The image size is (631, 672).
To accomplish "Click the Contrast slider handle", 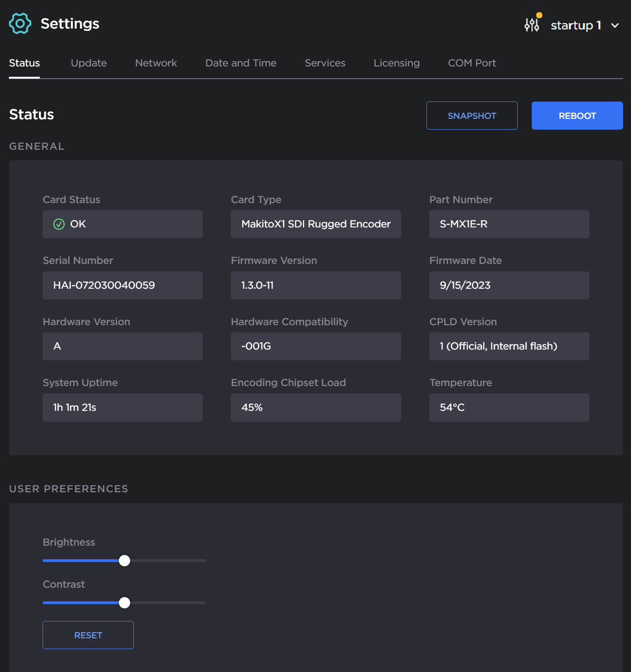I will (x=124, y=603).
